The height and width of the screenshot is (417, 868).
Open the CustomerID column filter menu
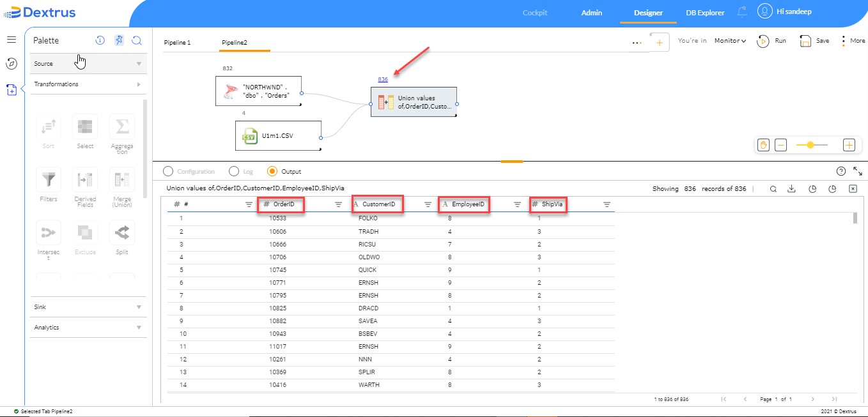pos(428,204)
